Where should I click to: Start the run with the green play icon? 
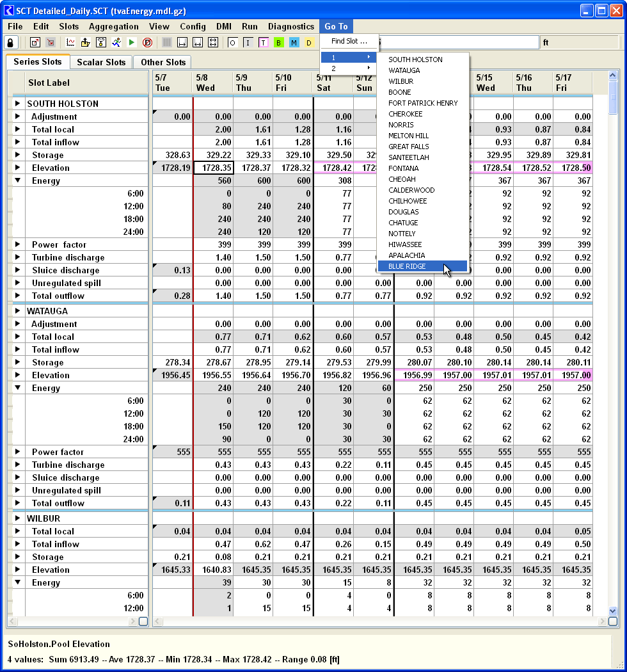[132, 42]
